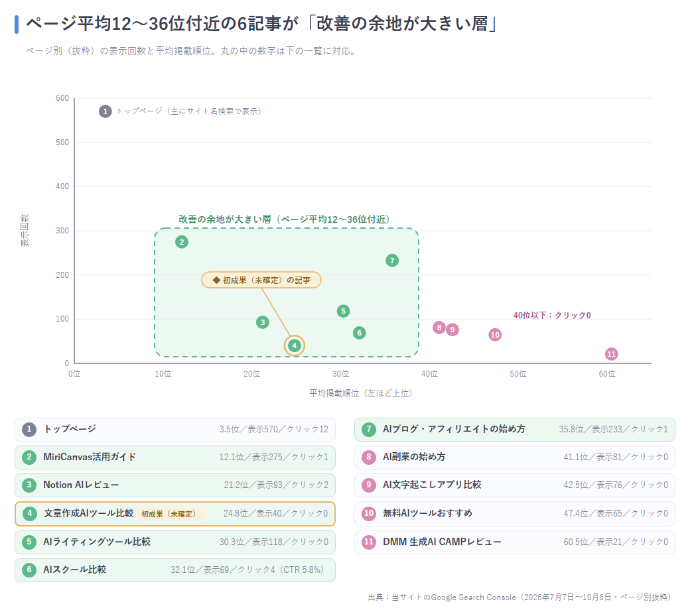Click pink scatter point 9 in chart

coord(452,330)
